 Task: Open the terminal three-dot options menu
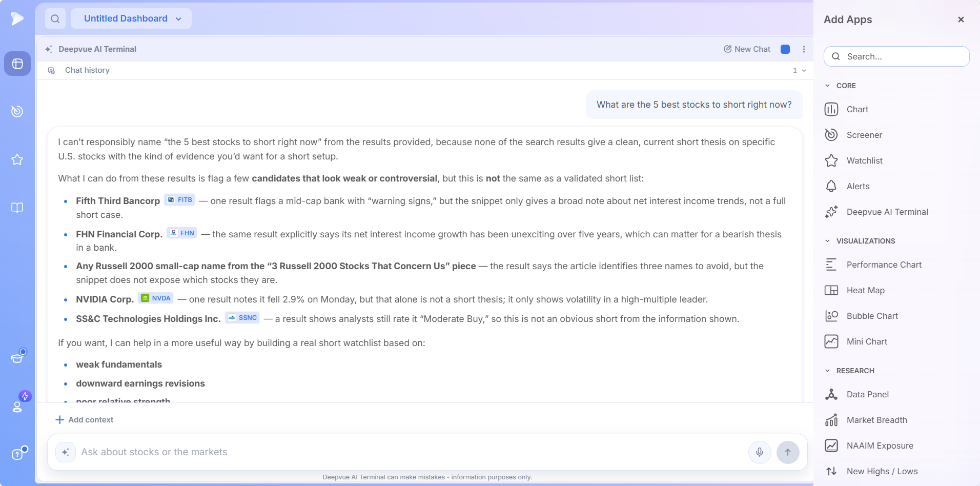[x=804, y=49]
